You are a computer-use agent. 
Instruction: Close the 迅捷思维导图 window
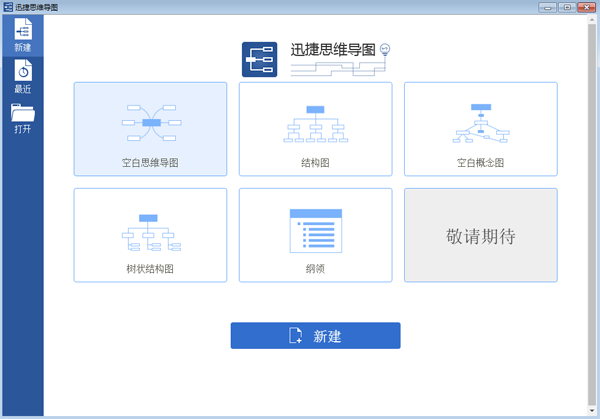(585, 7)
